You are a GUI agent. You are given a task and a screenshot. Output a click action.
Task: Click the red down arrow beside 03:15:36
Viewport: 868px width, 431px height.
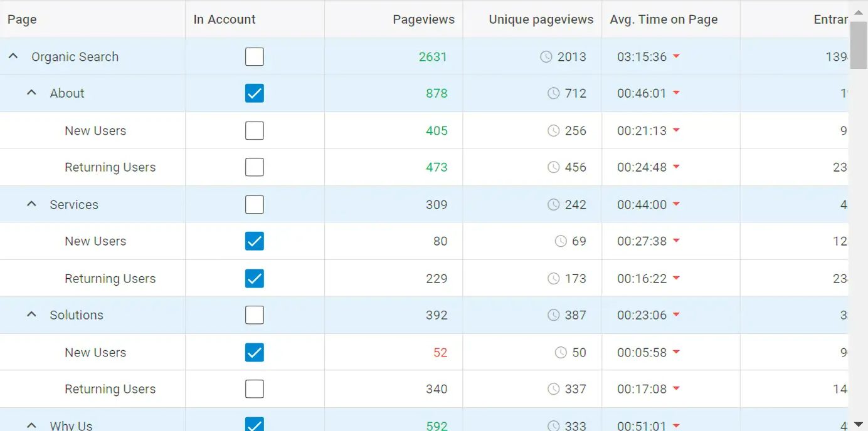click(676, 56)
